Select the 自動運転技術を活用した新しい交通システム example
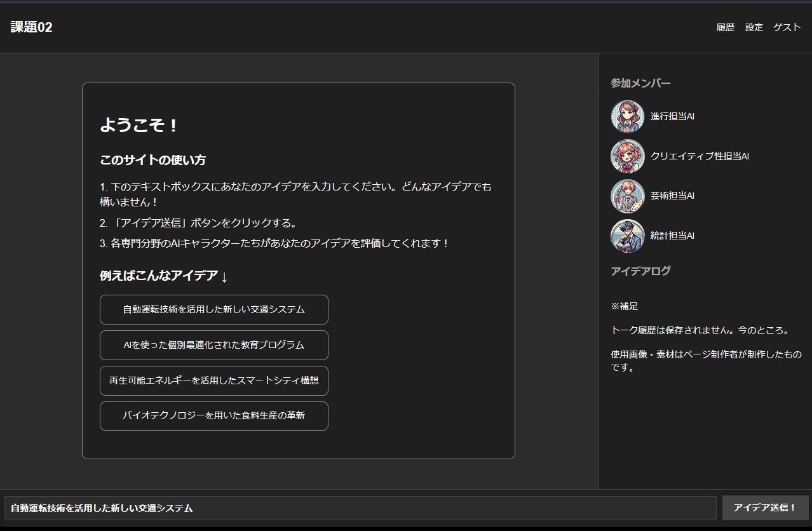Viewport: 812px width, 531px height. pos(213,309)
